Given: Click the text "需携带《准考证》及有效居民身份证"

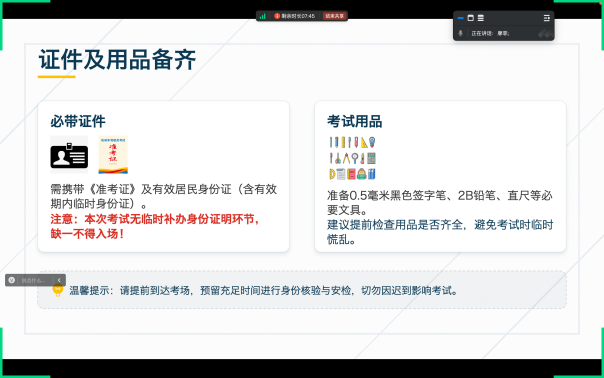Looking at the screenshot, I should (141, 189).
